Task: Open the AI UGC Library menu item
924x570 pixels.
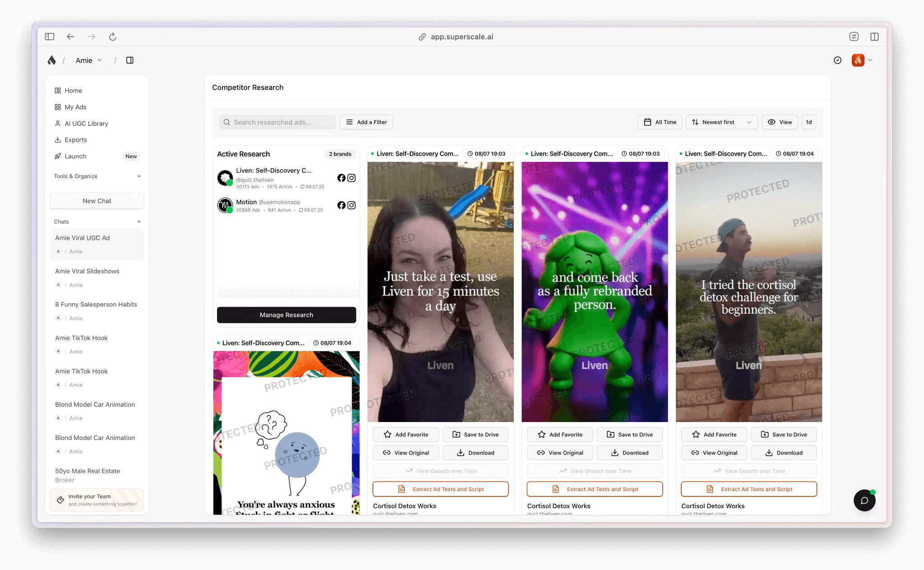Action: (86, 124)
